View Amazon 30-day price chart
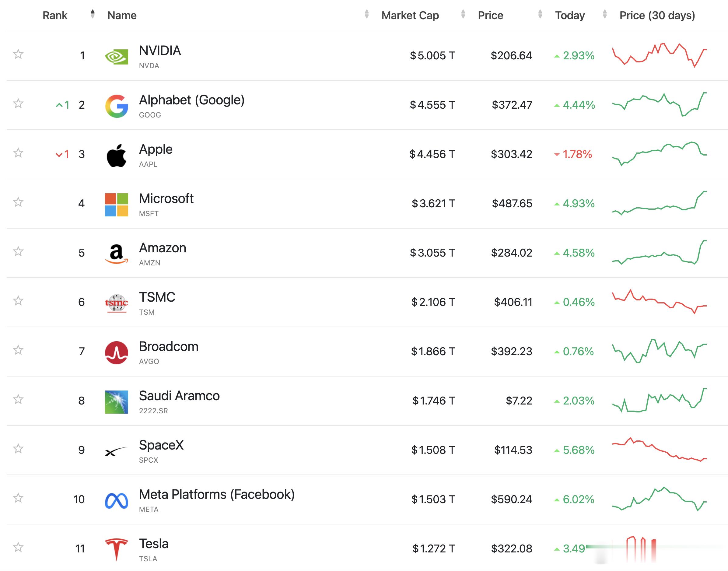The width and height of the screenshot is (728, 571). click(659, 252)
